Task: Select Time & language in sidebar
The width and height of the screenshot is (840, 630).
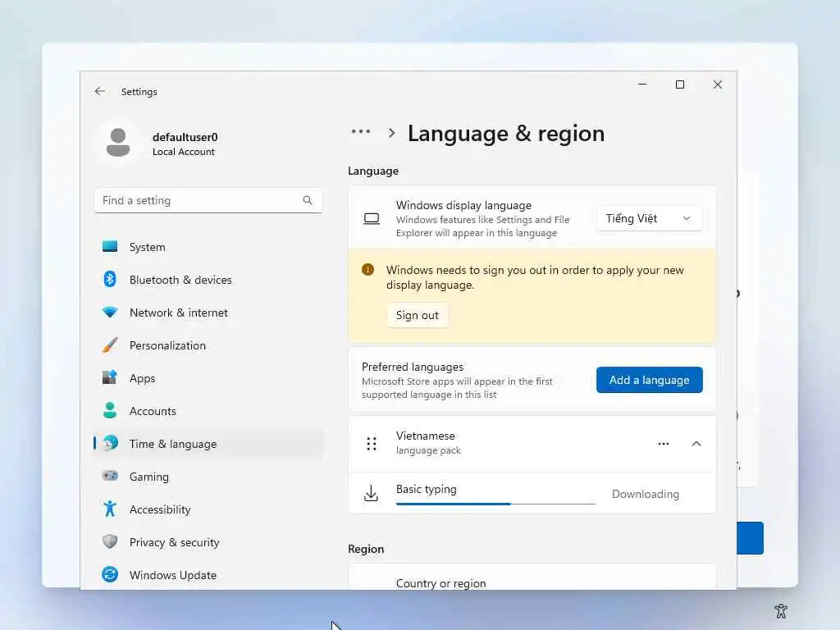Action: pyautogui.click(x=209, y=444)
